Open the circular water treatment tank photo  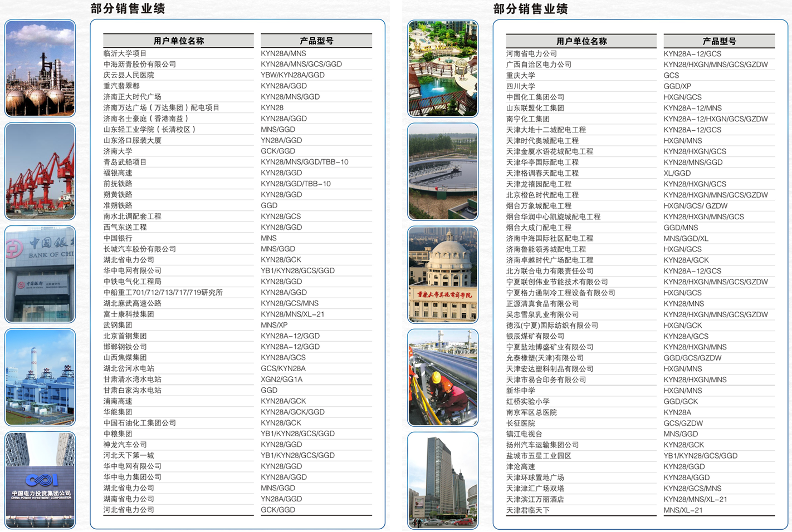coord(443,172)
